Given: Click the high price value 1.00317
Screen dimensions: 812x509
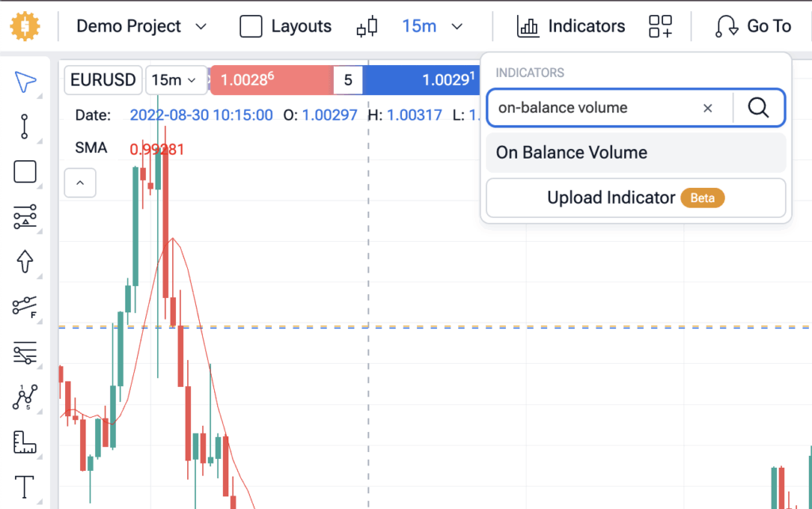Looking at the screenshot, I should (x=414, y=115).
